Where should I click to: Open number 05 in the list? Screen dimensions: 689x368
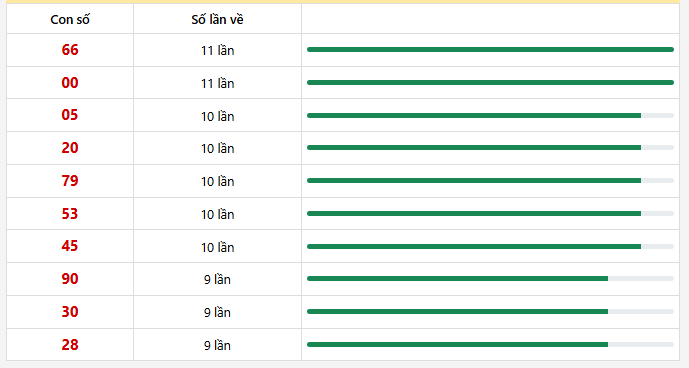[70, 115]
